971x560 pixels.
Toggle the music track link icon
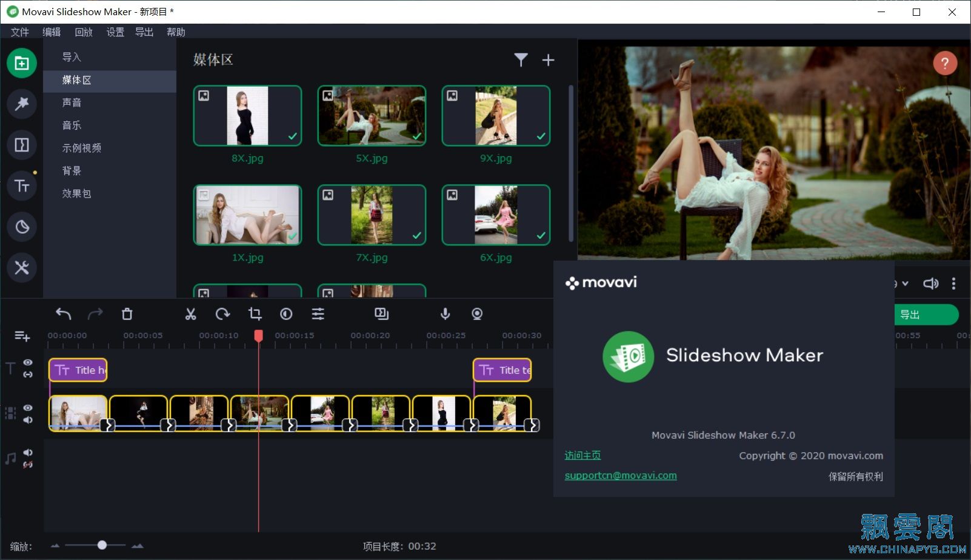pos(28,465)
